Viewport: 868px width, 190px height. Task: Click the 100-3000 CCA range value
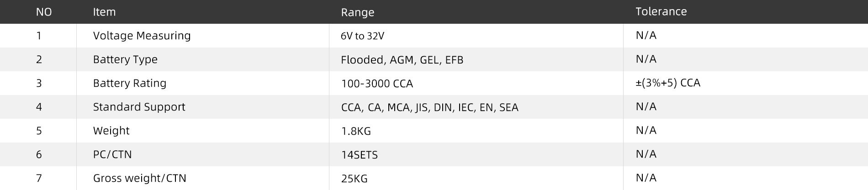click(x=377, y=84)
